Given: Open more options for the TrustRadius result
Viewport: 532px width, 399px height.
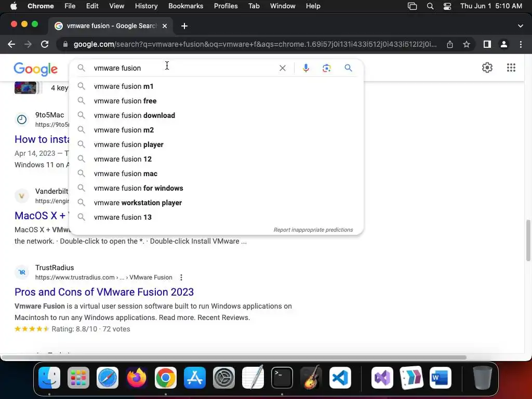Looking at the screenshot, I should [181, 277].
